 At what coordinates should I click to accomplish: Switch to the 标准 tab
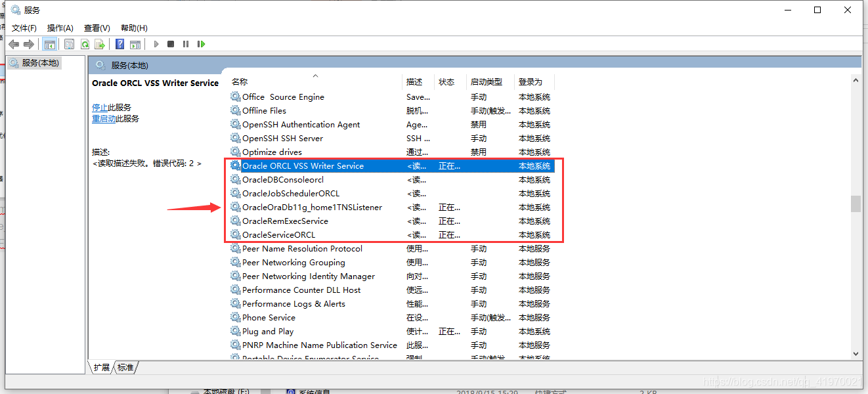(125, 367)
